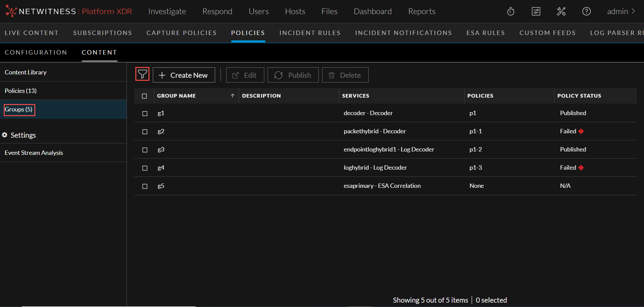Open the jobs stopwatch icon
The height and width of the screenshot is (307, 644).
coord(511,11)
